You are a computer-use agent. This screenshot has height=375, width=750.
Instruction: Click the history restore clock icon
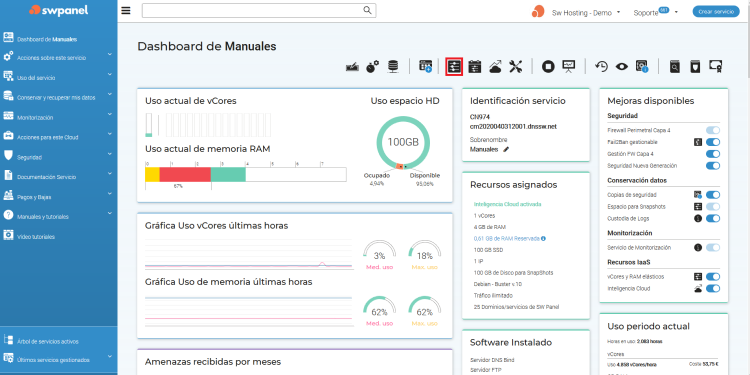tap(601, 66)
